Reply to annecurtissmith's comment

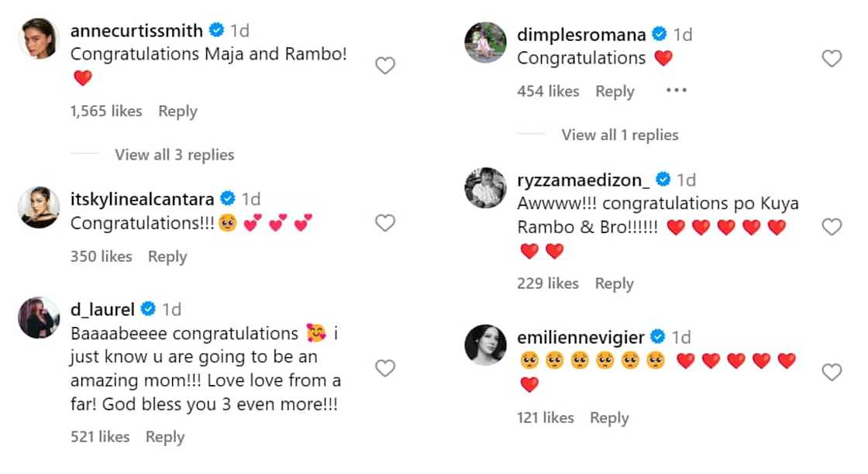177,112
